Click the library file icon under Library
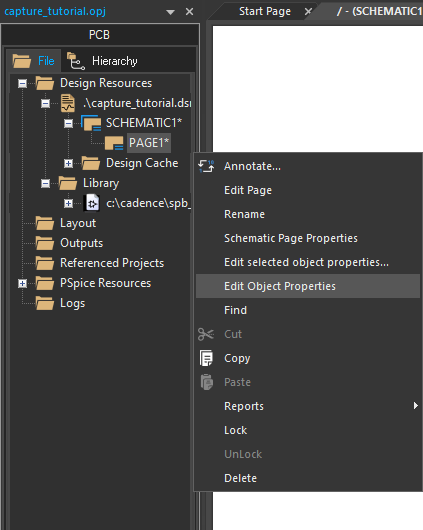The image size is (423, 530). 92,203
